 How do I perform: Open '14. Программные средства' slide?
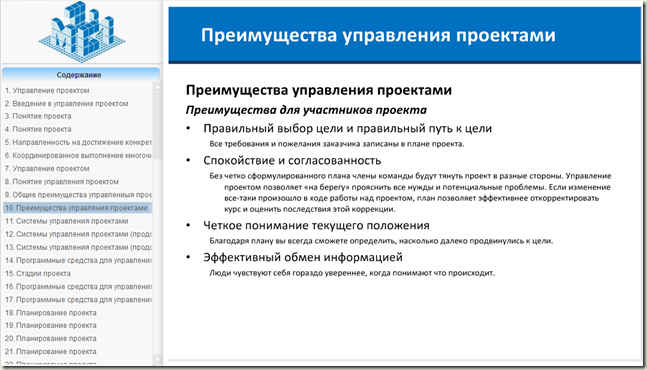coord(78,260)
